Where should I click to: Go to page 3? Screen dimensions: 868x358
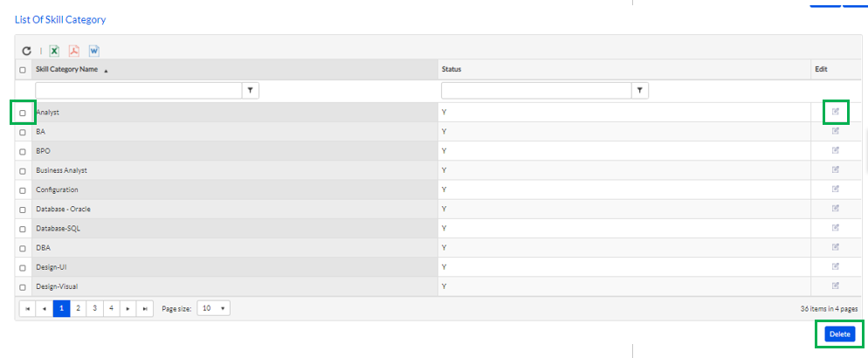tap(94, 308)
